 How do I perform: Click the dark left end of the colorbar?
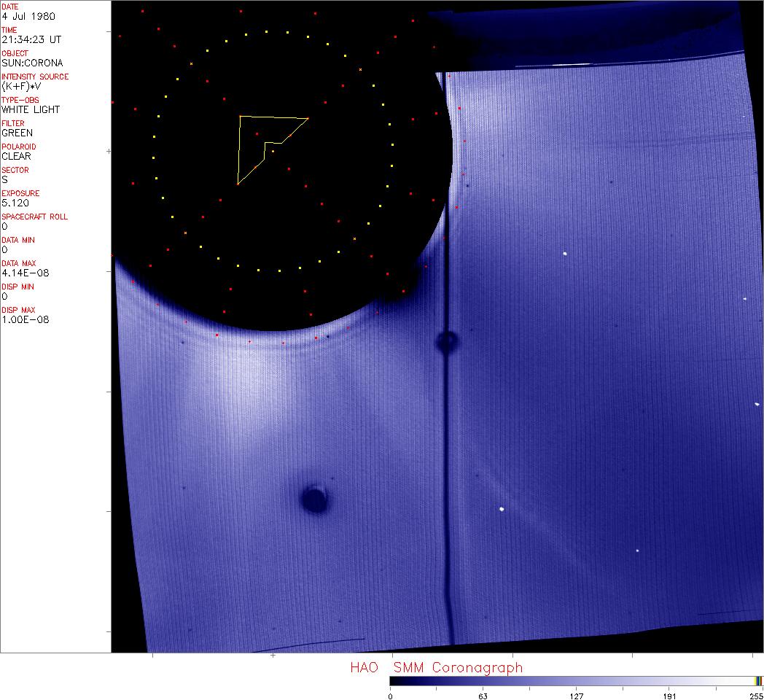(x=395, y=681)
